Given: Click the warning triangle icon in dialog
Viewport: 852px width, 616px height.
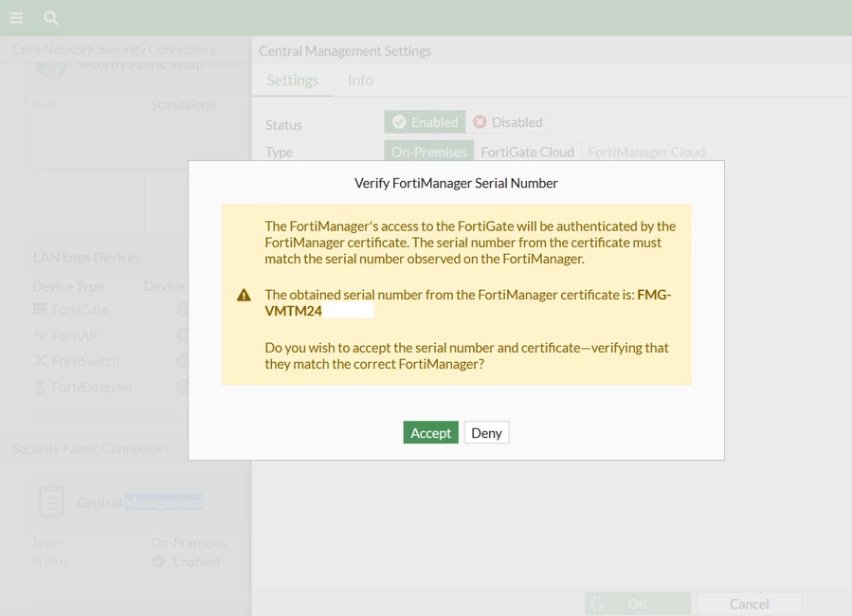Looking at the screenshot, I should 244,295.
